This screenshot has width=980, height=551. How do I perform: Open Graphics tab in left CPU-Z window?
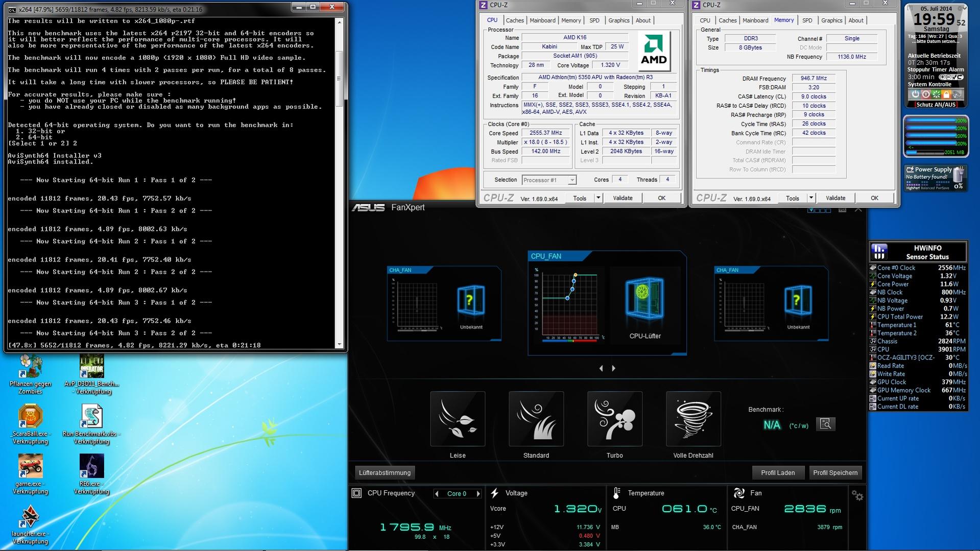click(619, 20)
